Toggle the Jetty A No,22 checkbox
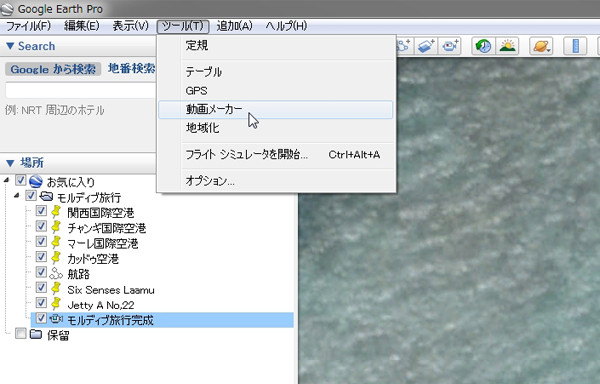 pyautogui.click(x=41, y=303)
